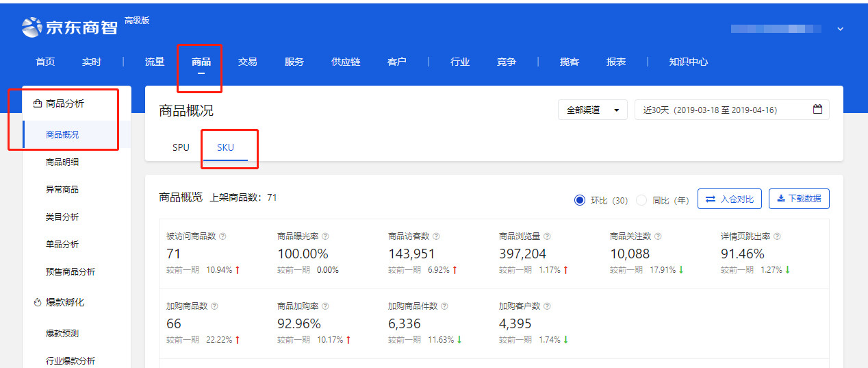Viewport: 868px width, 368px height.
Task: Open the calendar icon in date range
Action: tap(817, 110)
